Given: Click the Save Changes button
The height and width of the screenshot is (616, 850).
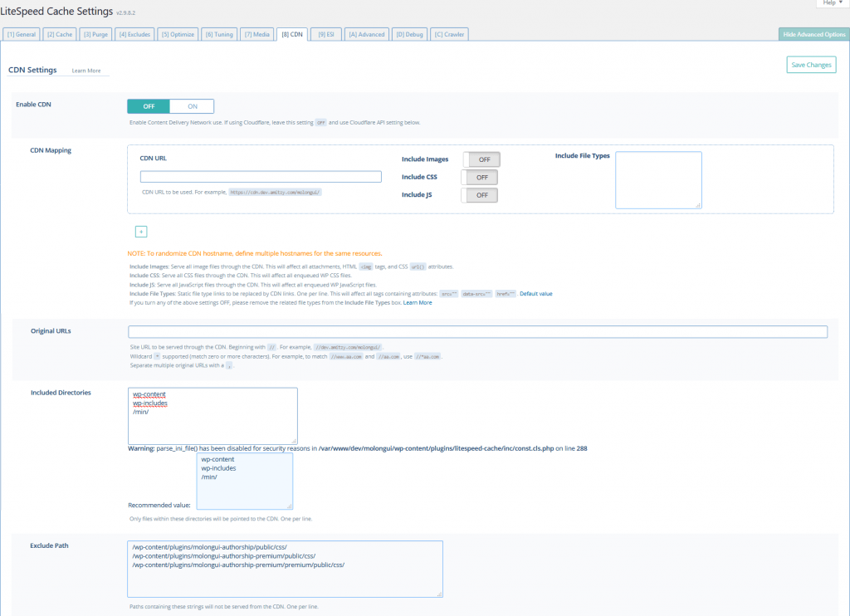Looking at the screenshot, I should click(x=811, y=65).
